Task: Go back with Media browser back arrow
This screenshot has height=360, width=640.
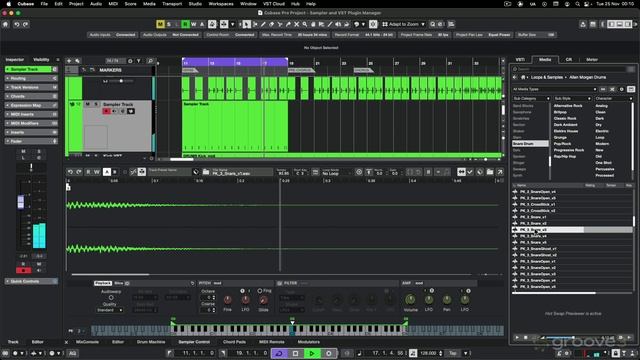Action: [515, 77]
